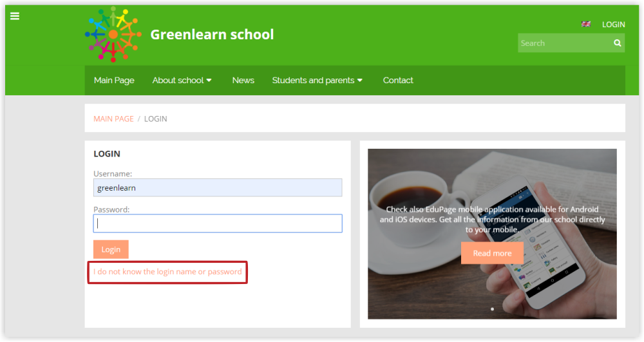Open the Contact navigation item
The image size is (644, 342).
point(398,81)
